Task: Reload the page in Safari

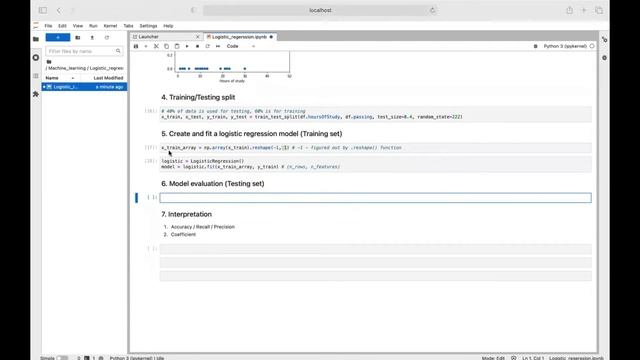Action: [433, 10]
